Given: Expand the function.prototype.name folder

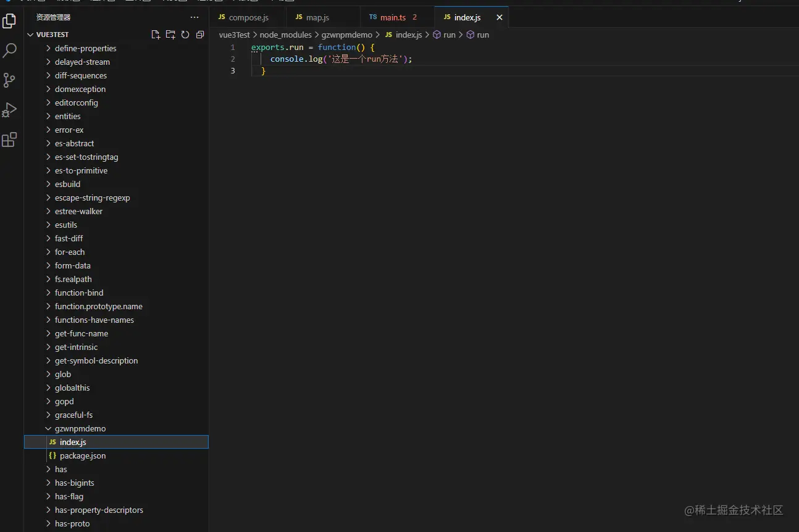Looking at the screenshot, I should pyautogui.click(x=116, y=306).
